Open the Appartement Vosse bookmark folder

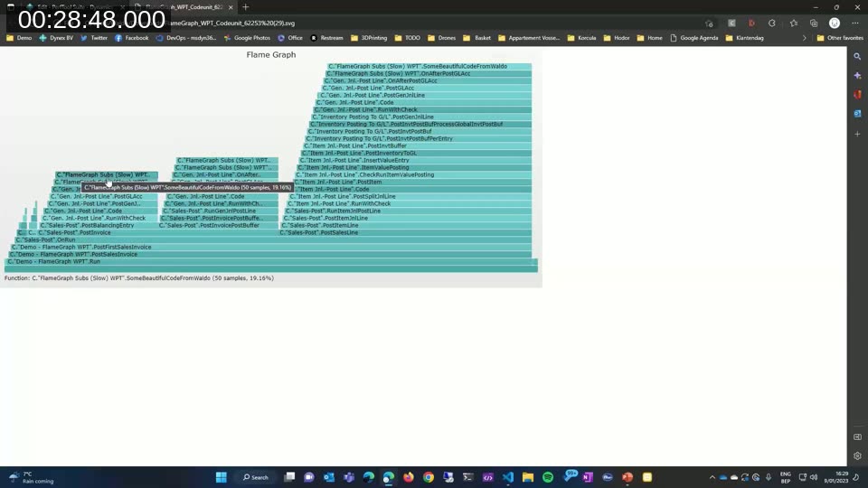pyautogui.click(x=529, y=38)
